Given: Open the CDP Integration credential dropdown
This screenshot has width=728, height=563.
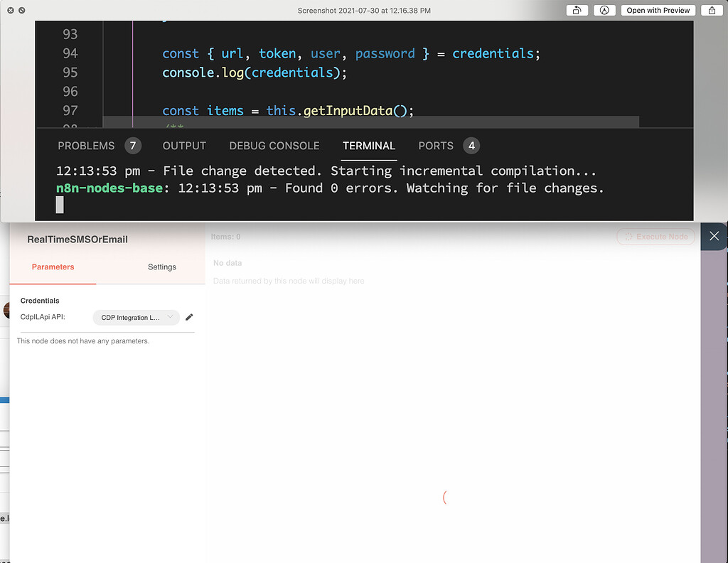Looking at the screenshot, I should click(x=136, y=318).
